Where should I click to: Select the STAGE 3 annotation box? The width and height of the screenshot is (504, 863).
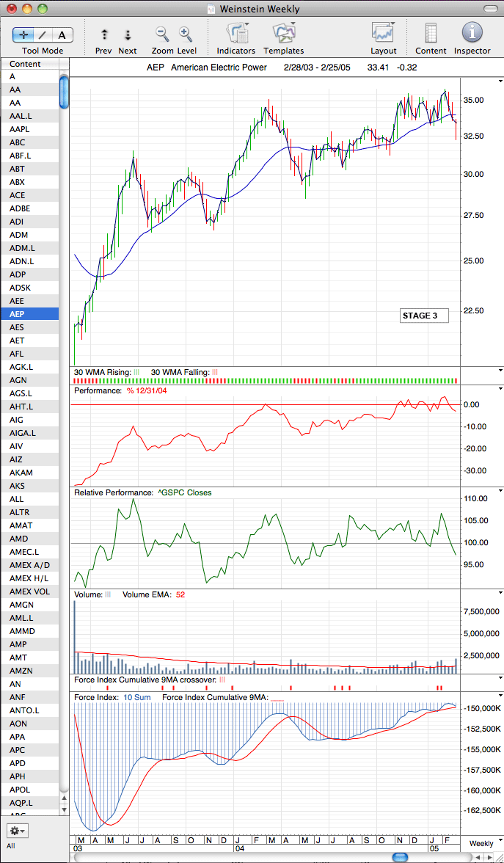tap(424, 316)
